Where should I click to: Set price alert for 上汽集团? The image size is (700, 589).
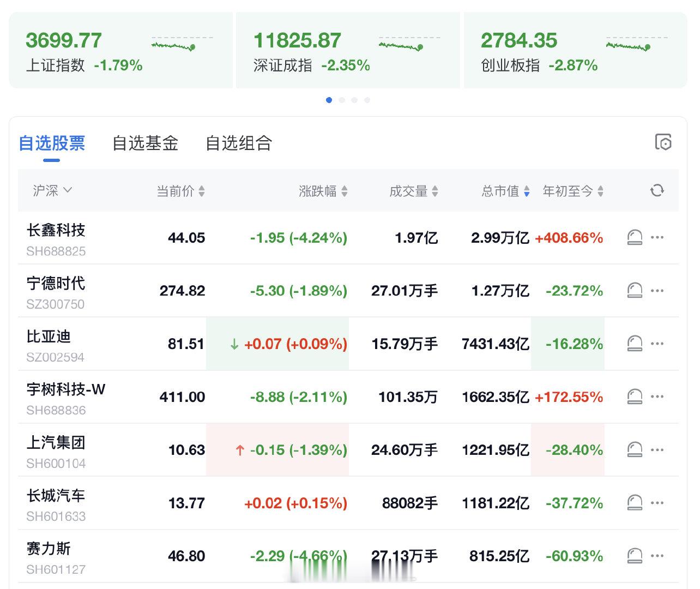[x=635, y=449]
